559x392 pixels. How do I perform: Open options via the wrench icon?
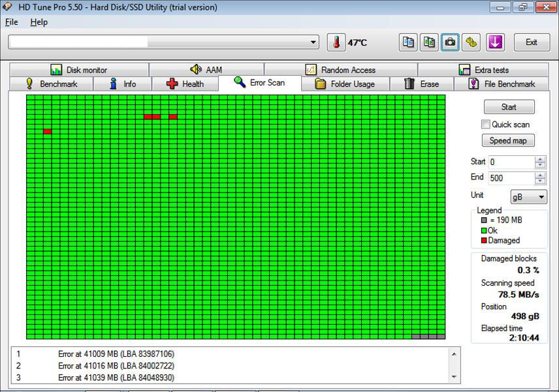[x=471, y=43]
